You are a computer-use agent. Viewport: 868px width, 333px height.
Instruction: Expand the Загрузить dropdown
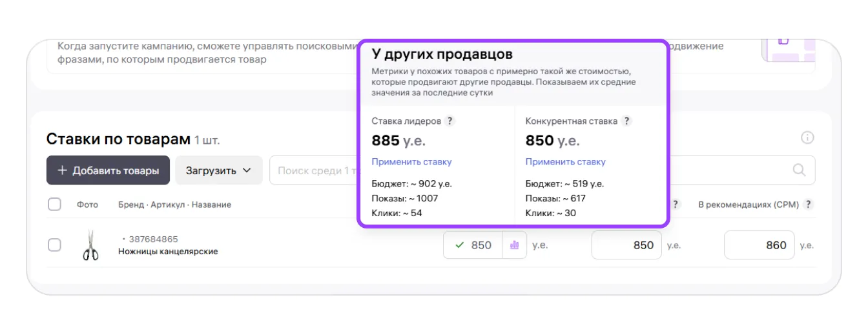[219, 170]
